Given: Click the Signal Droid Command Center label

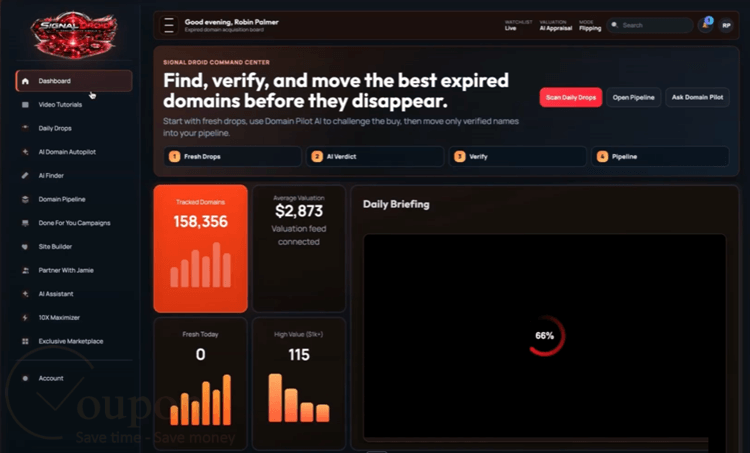Looking at the screenshot, I should (216, 62).
